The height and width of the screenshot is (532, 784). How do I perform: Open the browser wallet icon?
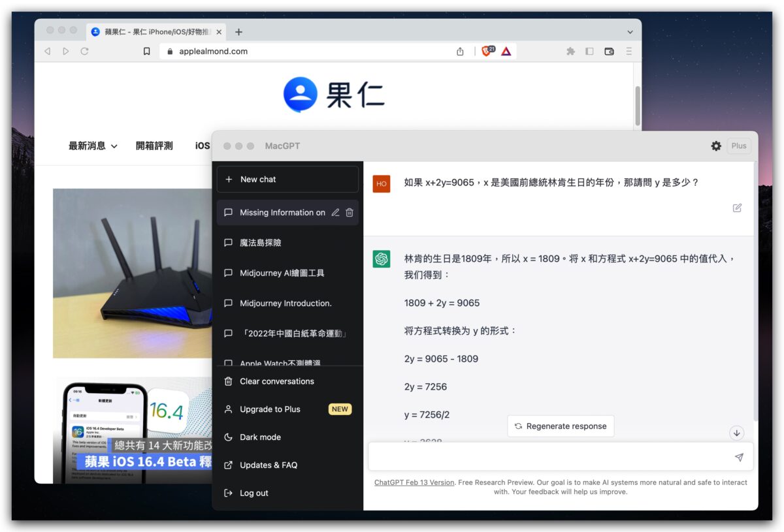pyautogui.click(x=609, y=51)
